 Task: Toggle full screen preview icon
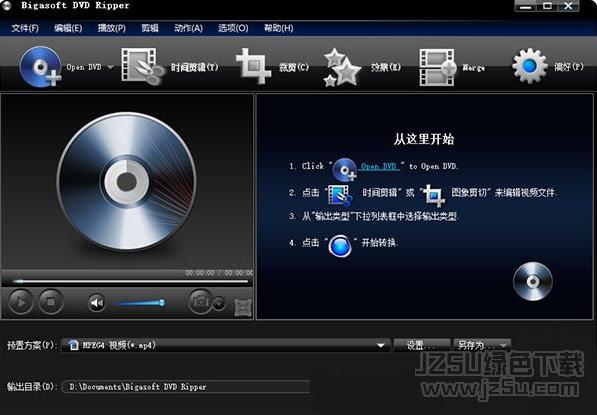tap(243, 308)
